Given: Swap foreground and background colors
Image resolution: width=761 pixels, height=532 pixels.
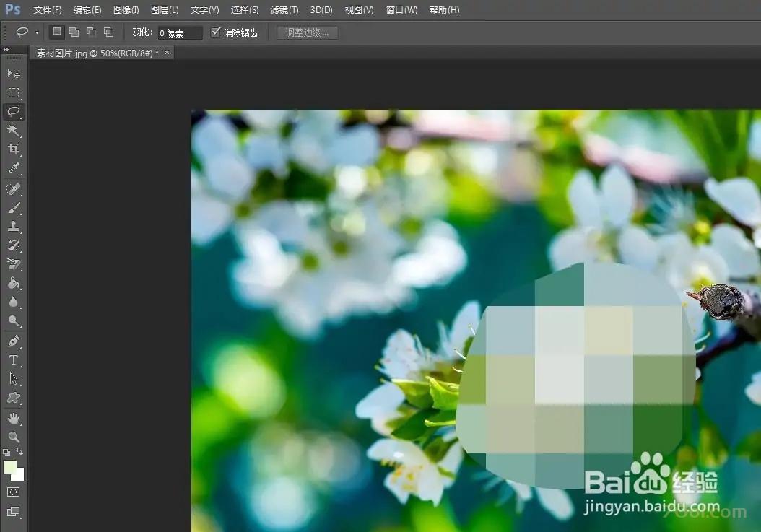Looking at the screenshot, I should [19, 452].
